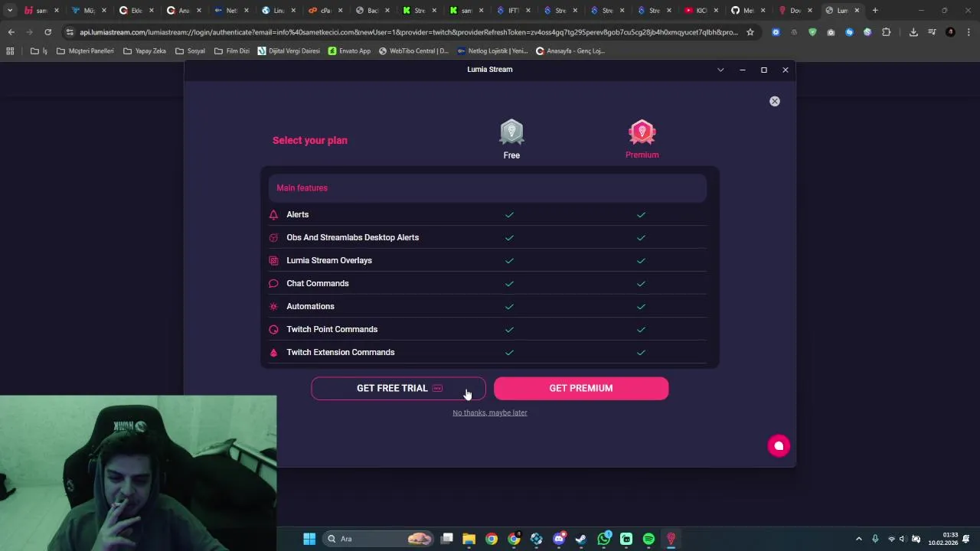The height and width of the screenshot is (551, 980).
Task: Open WhatsApp from the taskbar
Action: (x=604, y=539)
